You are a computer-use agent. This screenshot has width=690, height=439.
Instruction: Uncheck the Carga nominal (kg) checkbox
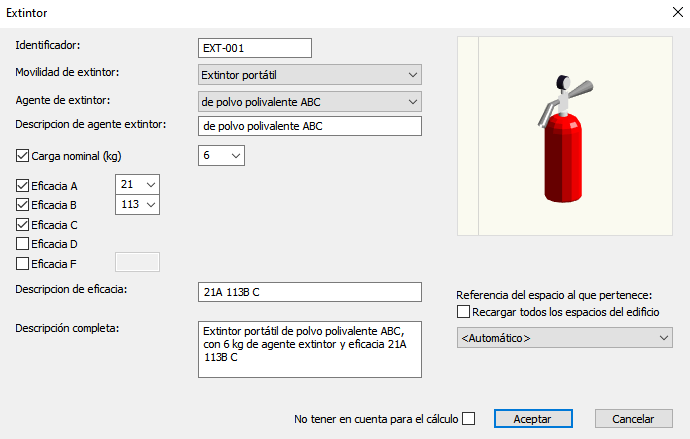click(x=24, y=156)
